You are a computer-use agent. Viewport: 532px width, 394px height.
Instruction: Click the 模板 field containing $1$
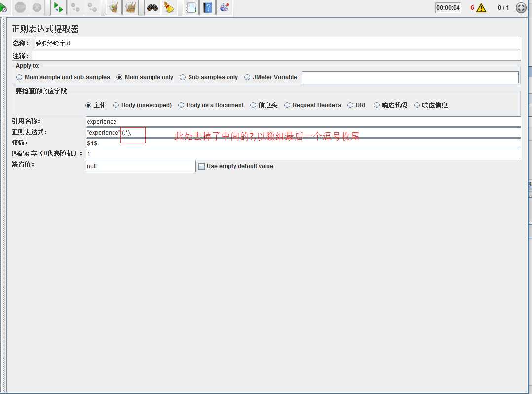tap(304, 143)
